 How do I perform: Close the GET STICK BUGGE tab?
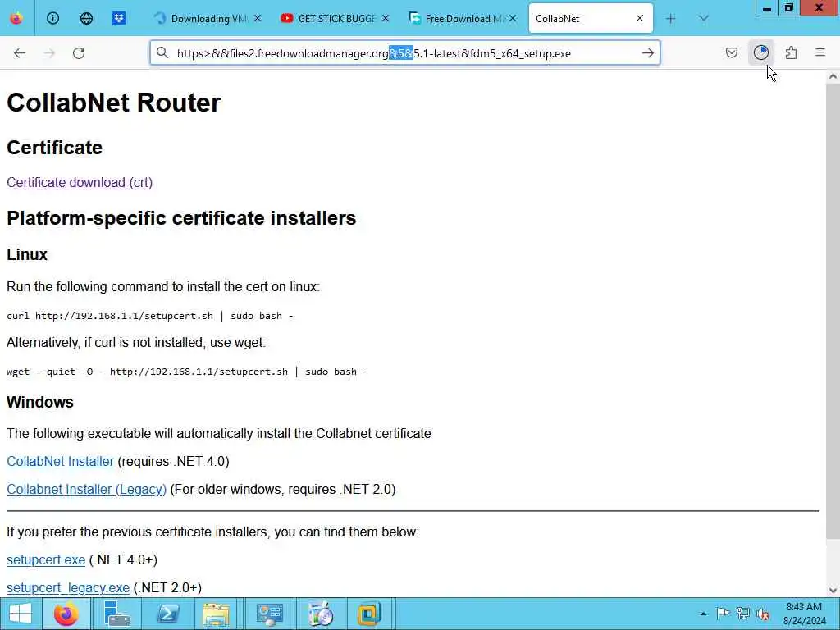point(386,18)
